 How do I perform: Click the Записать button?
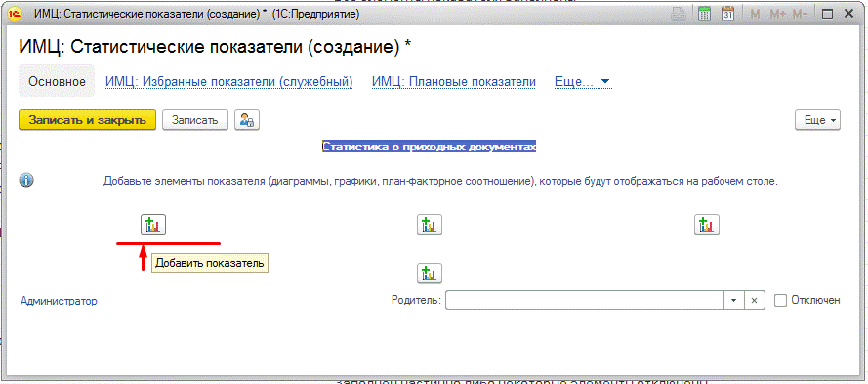point(195,120)
